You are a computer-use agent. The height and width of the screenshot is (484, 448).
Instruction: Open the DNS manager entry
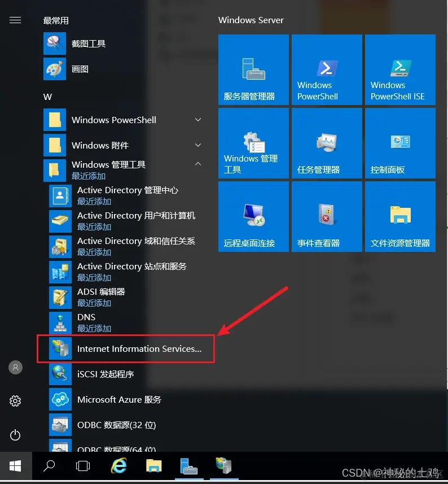coord(126,322)
